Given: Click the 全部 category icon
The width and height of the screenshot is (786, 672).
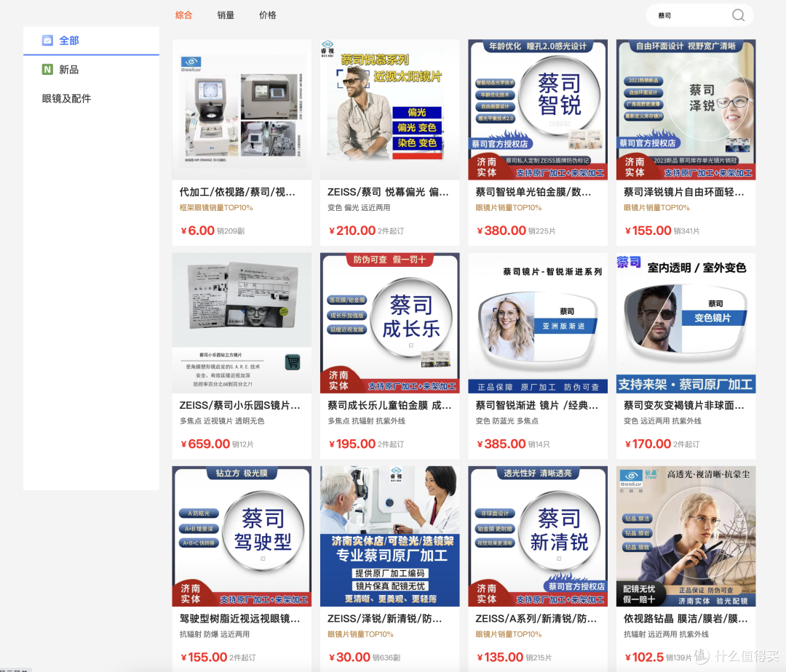Looking at the screenshot, I should (x=47, y=41).
